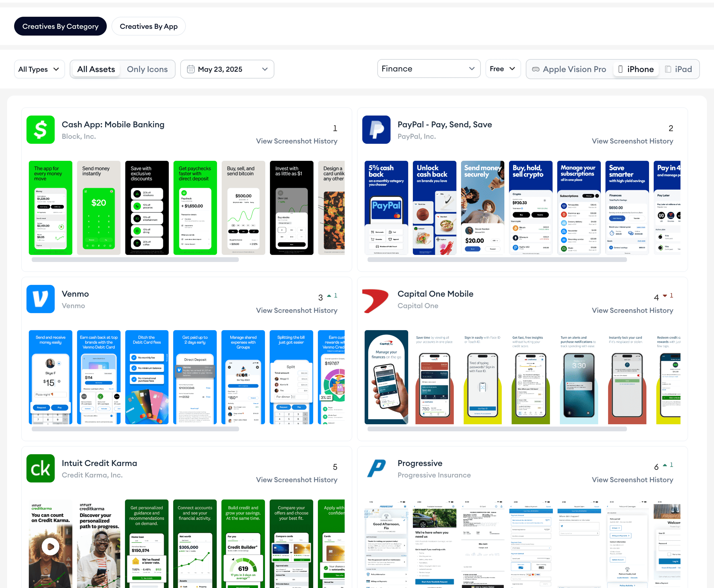Click the Intuit Credit Karma ck icon
This screenshot has width=714, height=588.
pyautogui.click(x=40, y=468)
